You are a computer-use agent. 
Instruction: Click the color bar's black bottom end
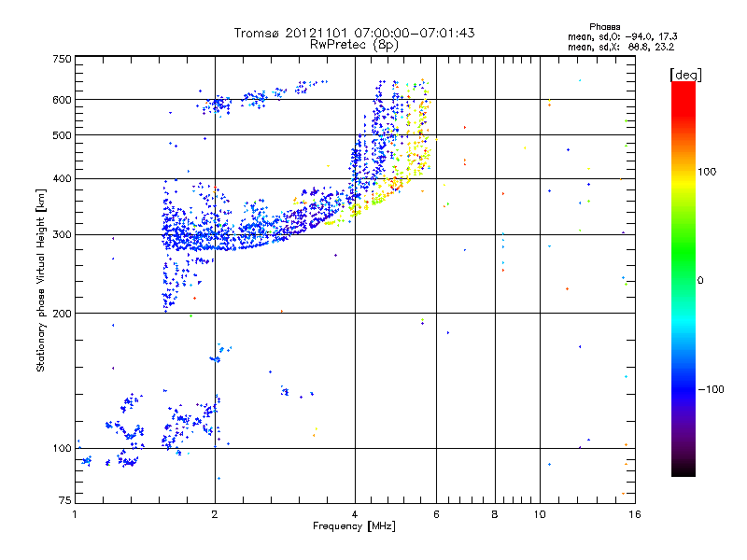(684, 469)
